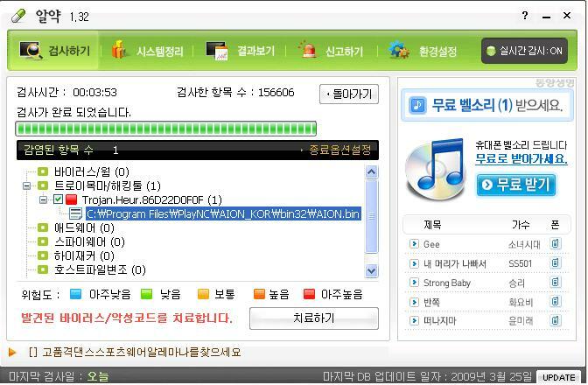Click the 알약 pill logo icon

(18, 16)
